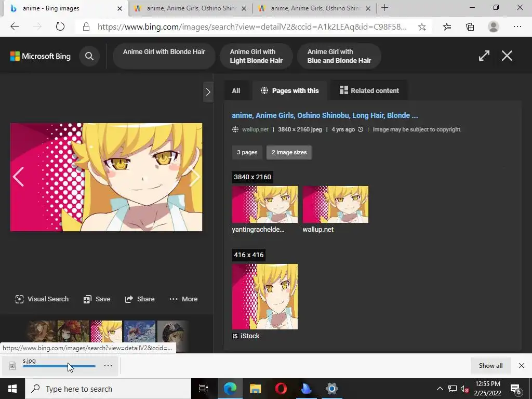Open s.jpg download options ellipsis
532x399 pixels.
(108, 365)
